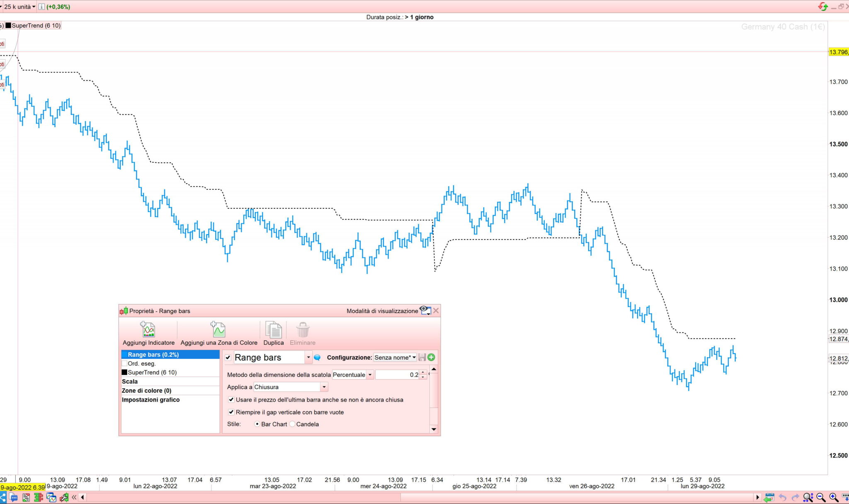Screen dimensions: 849x504
Task: Open chart properties wrench icon
Action: (64, 497)
